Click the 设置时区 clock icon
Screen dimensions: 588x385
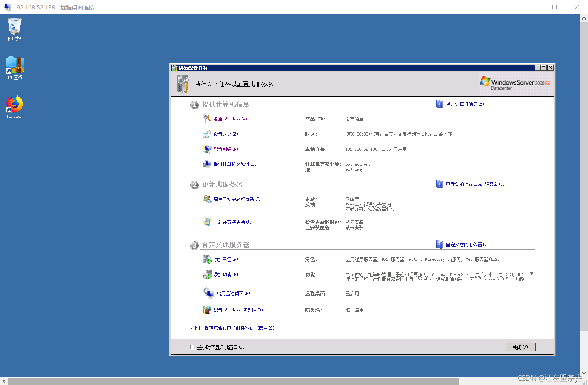click(x=207, y=134)
